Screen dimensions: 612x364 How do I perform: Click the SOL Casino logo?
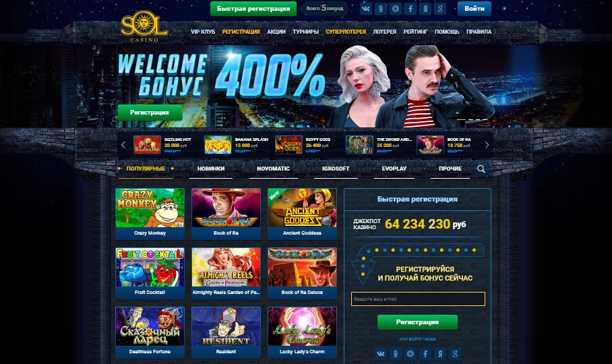144,26
